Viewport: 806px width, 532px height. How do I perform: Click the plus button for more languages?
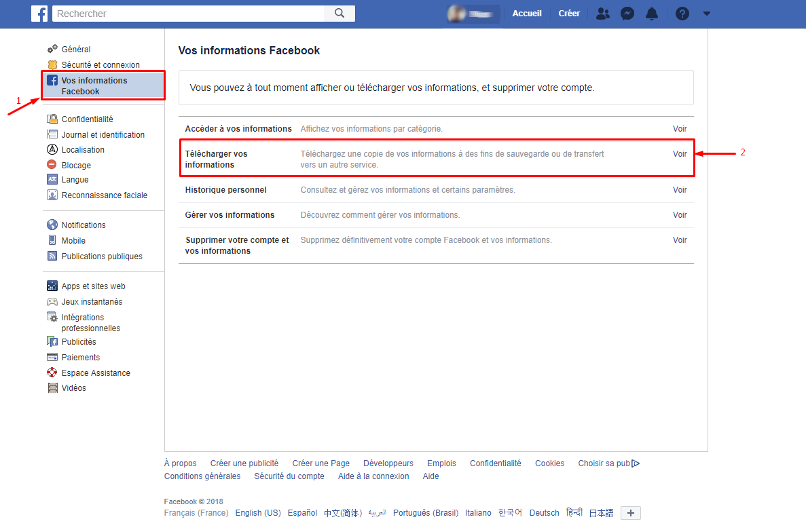(631, 513)
